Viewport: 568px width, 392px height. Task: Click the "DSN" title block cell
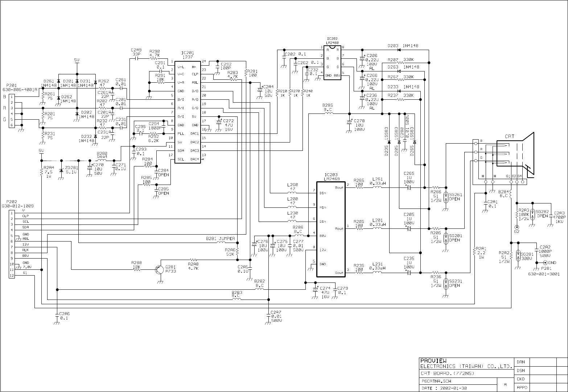(520, 371)
